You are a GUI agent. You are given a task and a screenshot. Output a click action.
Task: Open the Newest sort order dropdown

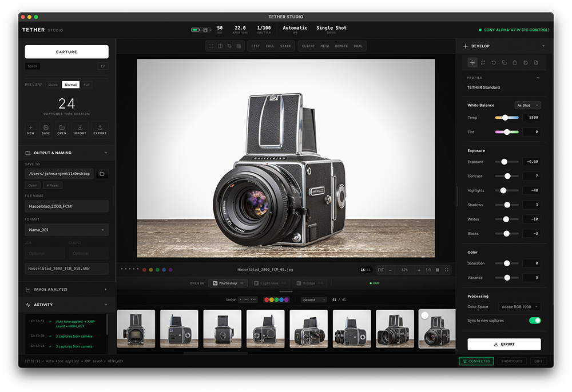tap(314, 300)
